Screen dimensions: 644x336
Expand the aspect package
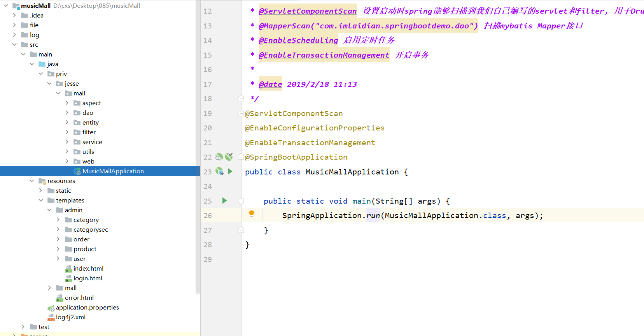[x=67, y=103]
